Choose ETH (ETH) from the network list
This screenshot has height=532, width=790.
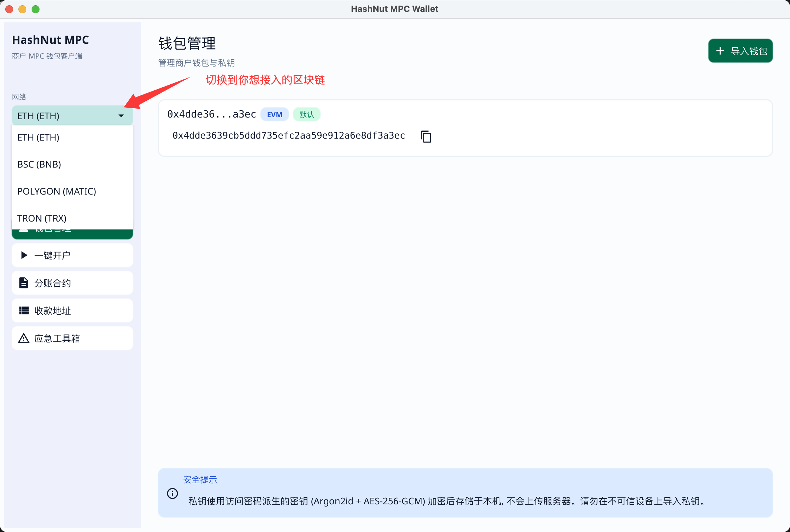72,137
